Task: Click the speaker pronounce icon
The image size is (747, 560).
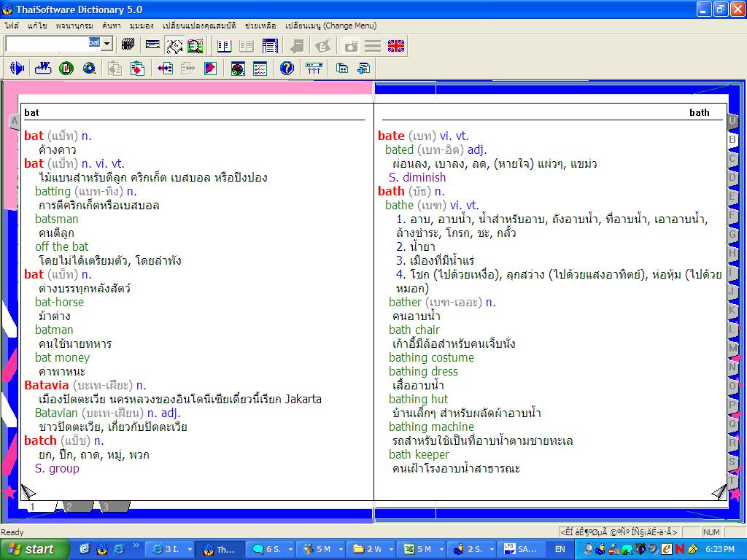Action: pos(18,68)
